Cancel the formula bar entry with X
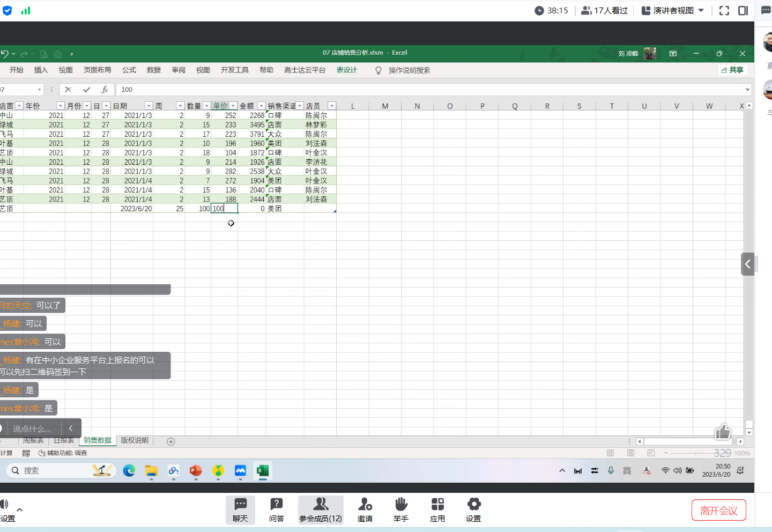The width and height of the screenshot is (772, 532). (68, 90)
